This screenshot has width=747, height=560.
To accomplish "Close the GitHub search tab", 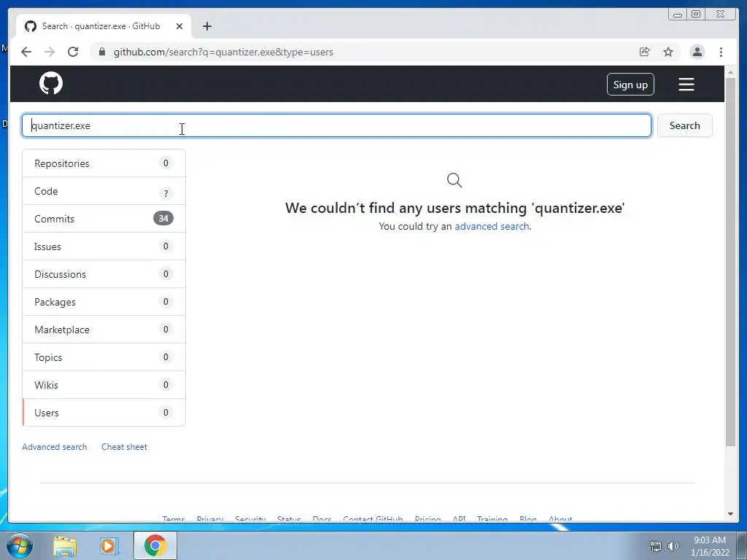I will coord(179,26).
